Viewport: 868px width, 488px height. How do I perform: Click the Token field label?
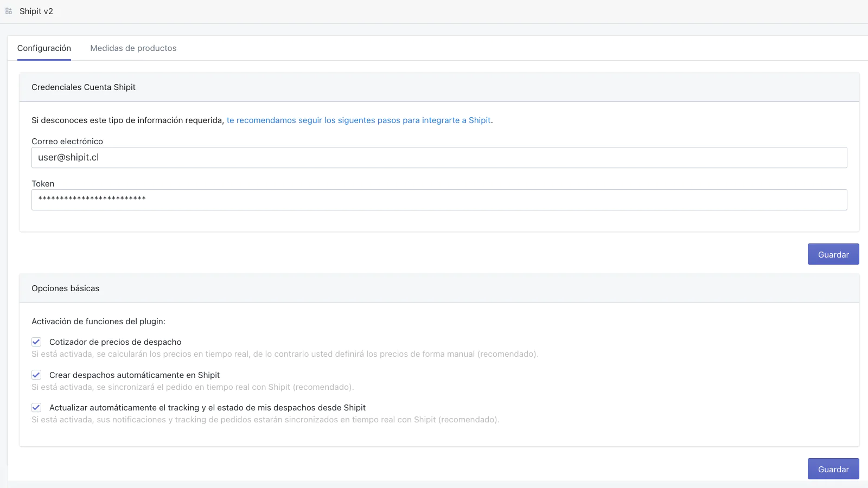tap(43, 184)
